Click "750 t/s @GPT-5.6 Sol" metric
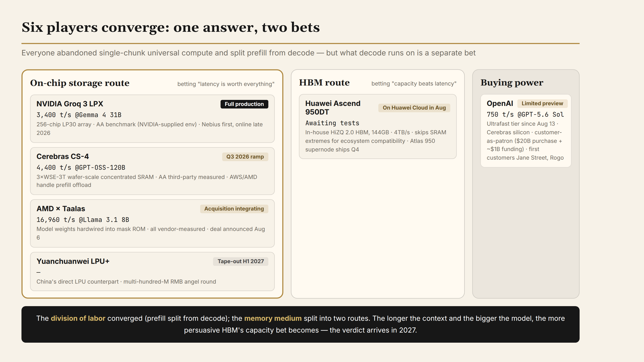 point(525,115)
